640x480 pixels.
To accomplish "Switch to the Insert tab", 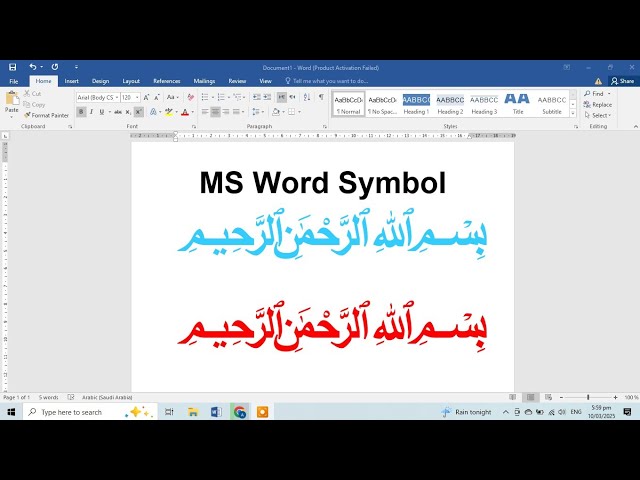I will 71,81.
